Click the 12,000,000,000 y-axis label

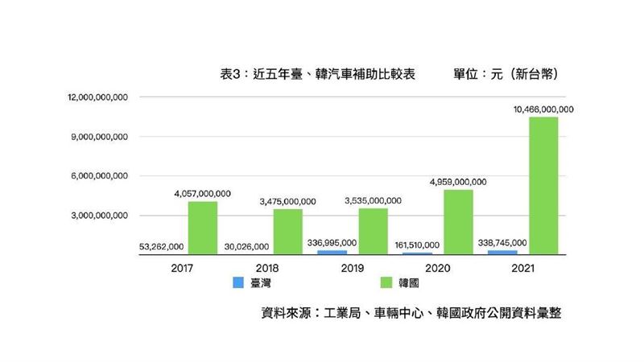pyautogui.click(x=97, y=97)
